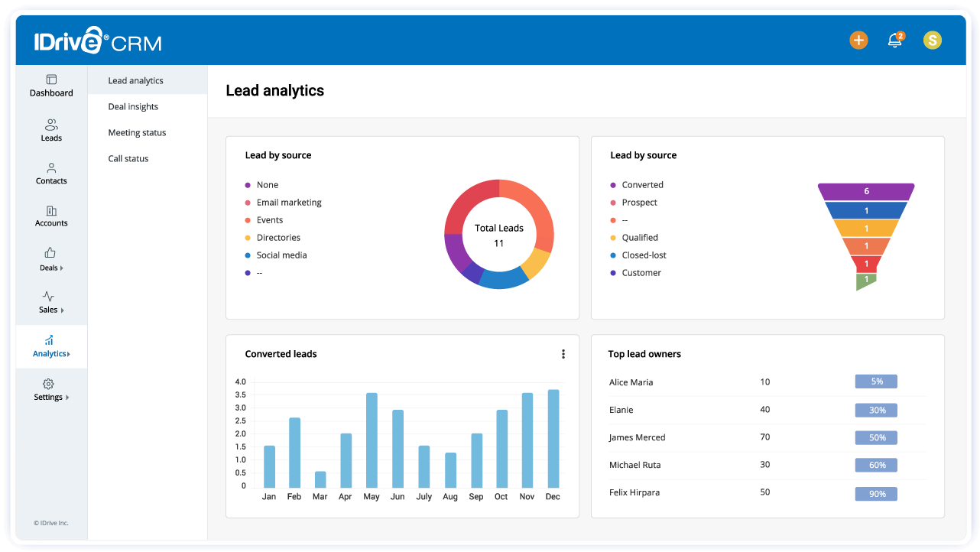Click the Closed-lost legend entry
This screenshot has width=980, height=552.
638,255
